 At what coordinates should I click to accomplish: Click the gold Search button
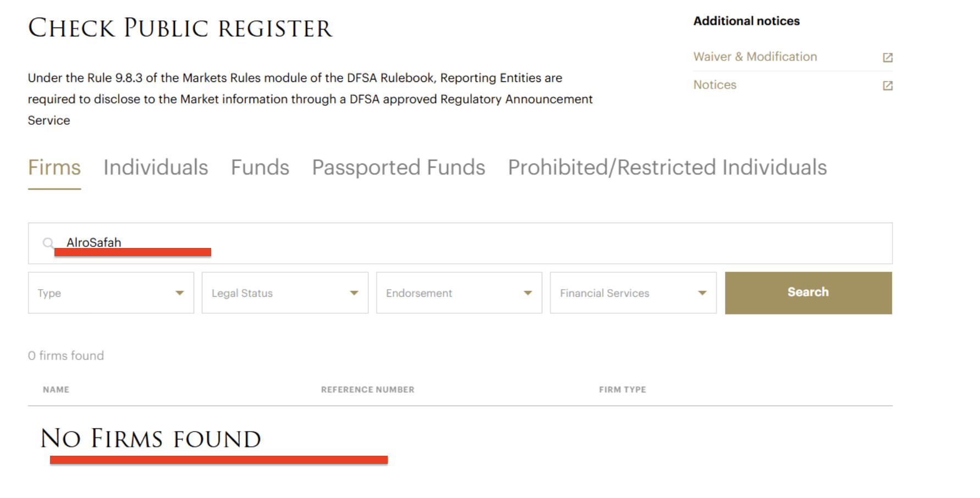808,293
